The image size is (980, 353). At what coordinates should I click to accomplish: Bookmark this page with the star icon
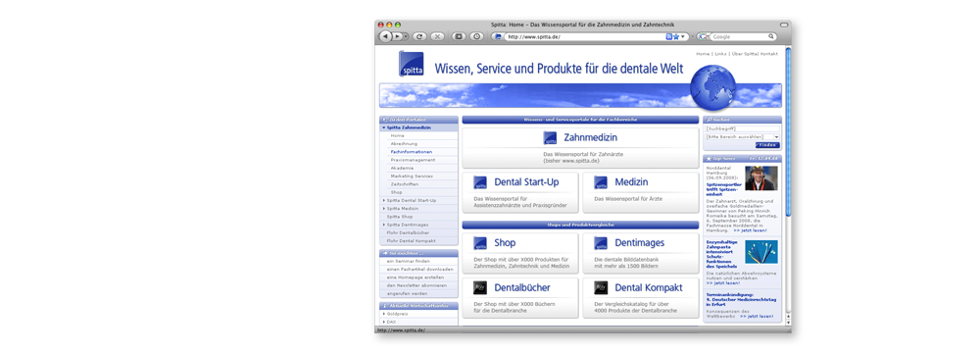point(676,37)
